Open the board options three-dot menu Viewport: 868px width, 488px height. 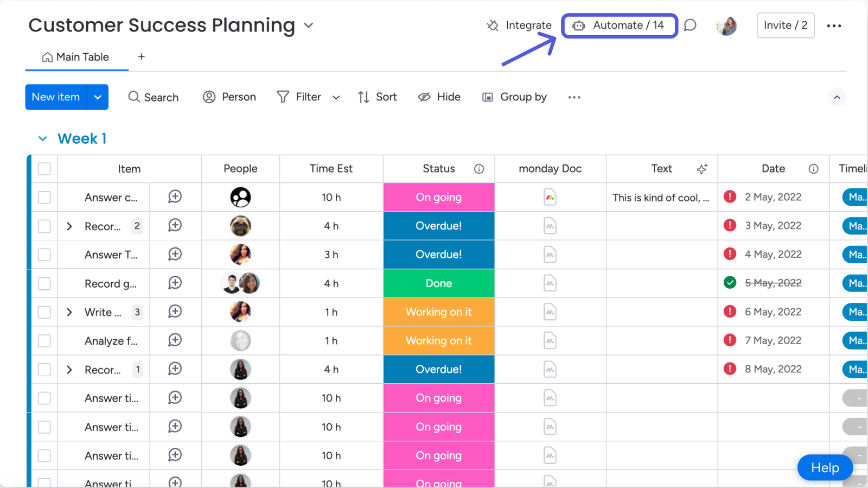pyautogui.click(x=834, y=25)
